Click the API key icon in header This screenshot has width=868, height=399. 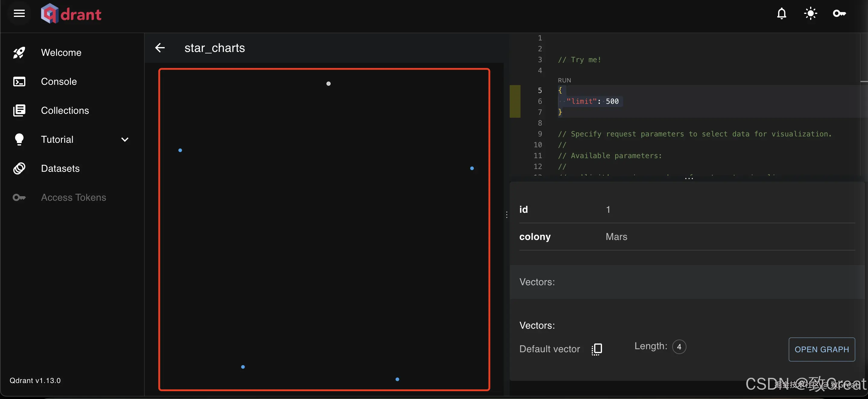tap(839, 14)
